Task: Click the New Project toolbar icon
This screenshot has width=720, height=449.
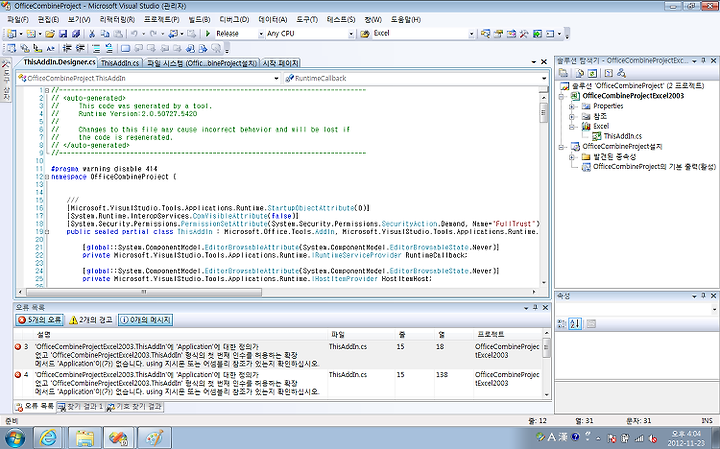Action: coord(11,34)
